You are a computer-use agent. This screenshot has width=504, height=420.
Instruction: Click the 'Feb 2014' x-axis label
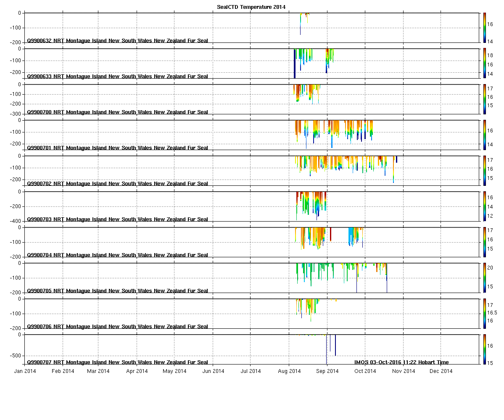tap(63, 371)
